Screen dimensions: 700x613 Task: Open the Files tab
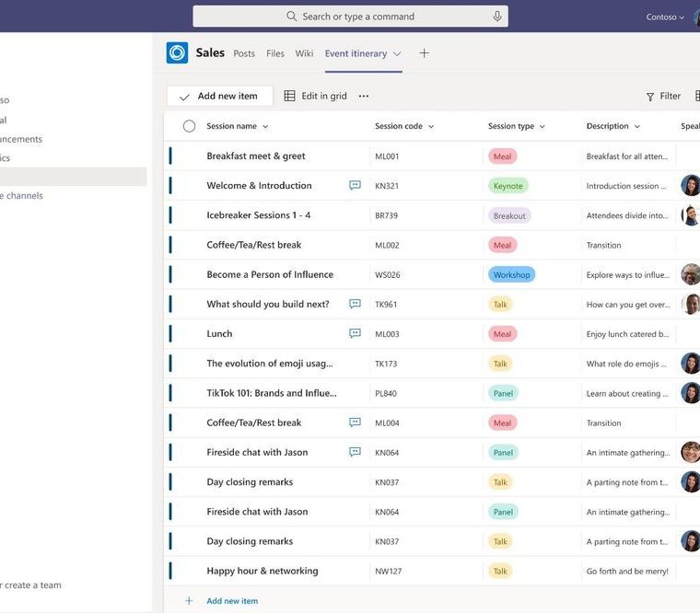274,53
